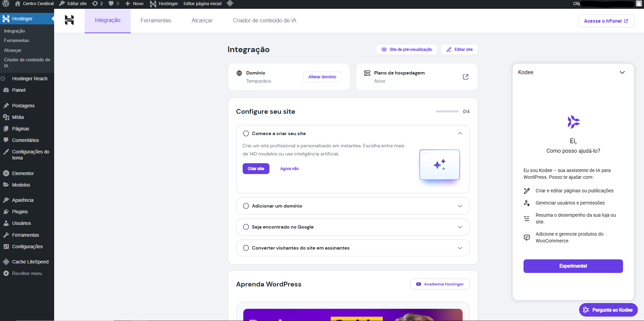Click the server icon on hosting plan card
The image size is (644, 321).
point(367,73)
